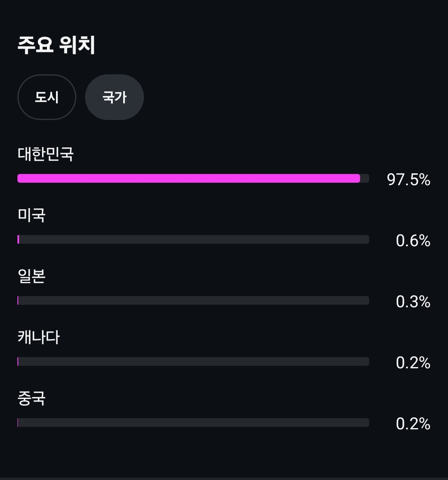
Task: Click the 미국 country label
Action: (32, 215)
